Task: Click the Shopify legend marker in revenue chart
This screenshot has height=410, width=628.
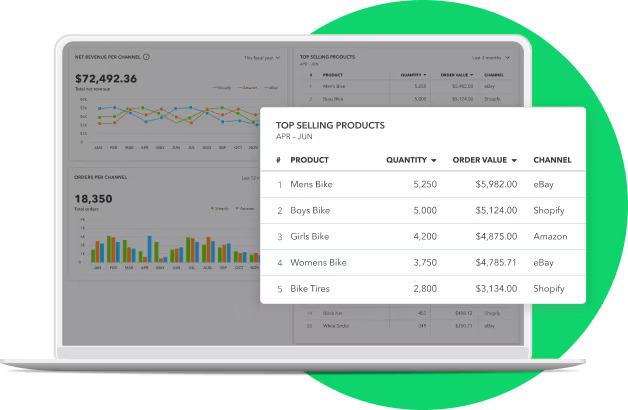Action: [215, 87]
